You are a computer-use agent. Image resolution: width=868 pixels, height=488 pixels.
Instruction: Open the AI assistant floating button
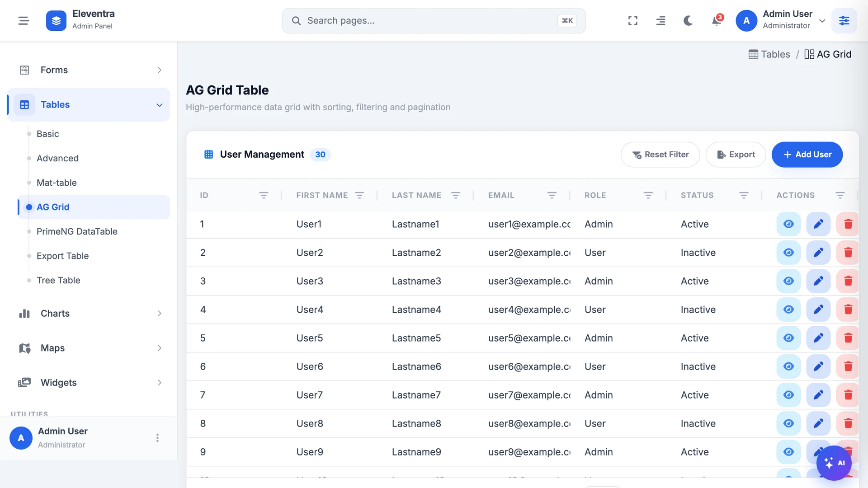[x=834, y=463]
